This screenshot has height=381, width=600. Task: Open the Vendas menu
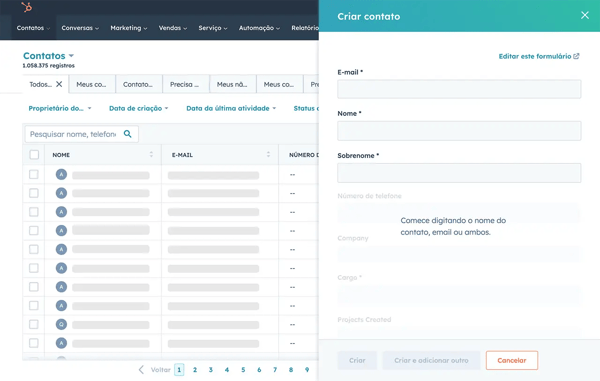click(173, 28)
